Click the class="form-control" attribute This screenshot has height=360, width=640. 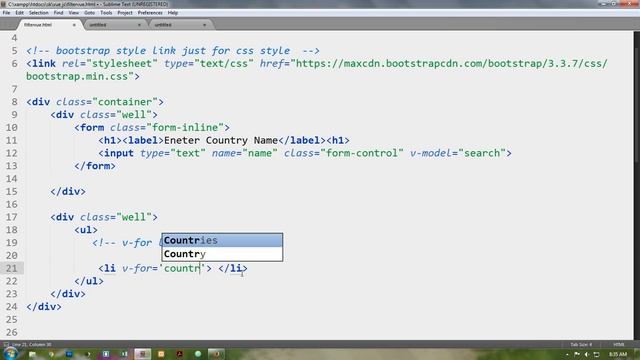click(344, 153)
